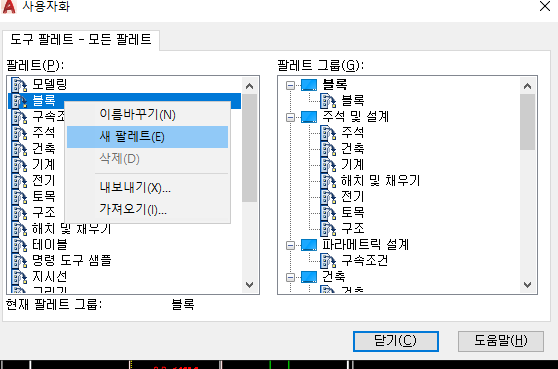Click the blue folder icon of the 건축 group
Viewport: 558px width, 369px height.
(x=309, y=277)
